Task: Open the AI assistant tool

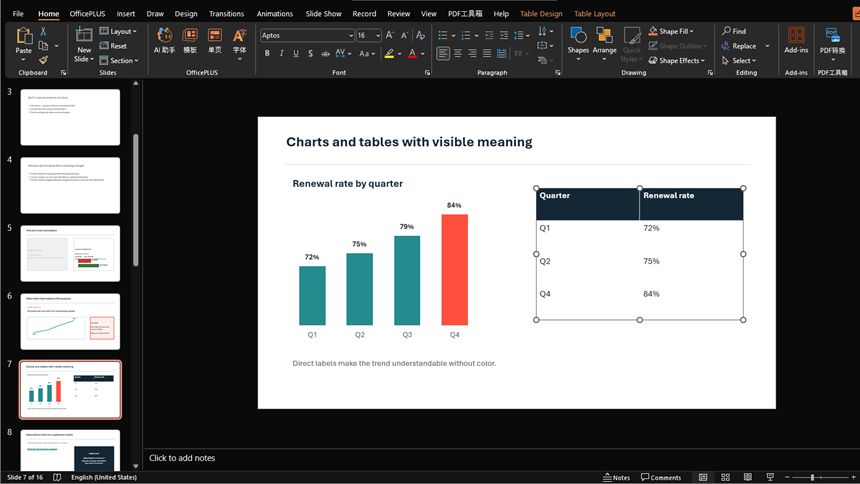Action: (x=164, y=41)
